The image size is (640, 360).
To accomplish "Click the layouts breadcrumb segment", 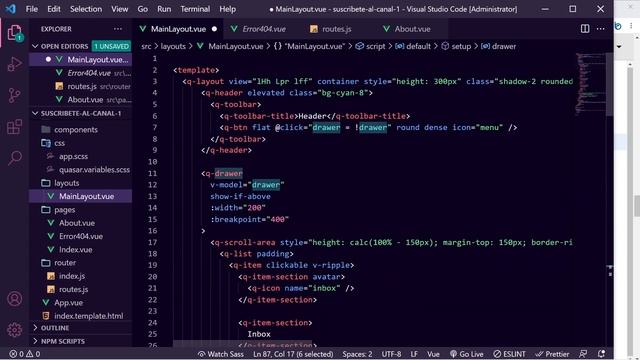I will [x=173, y=46].
